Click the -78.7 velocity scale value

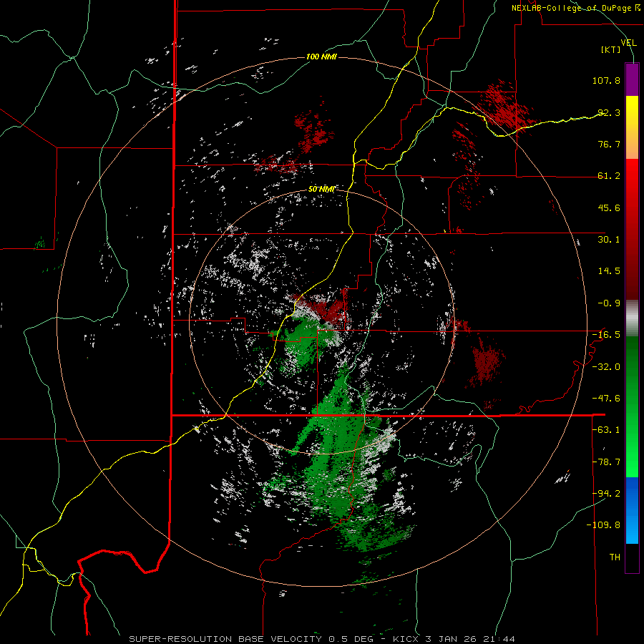606,462
